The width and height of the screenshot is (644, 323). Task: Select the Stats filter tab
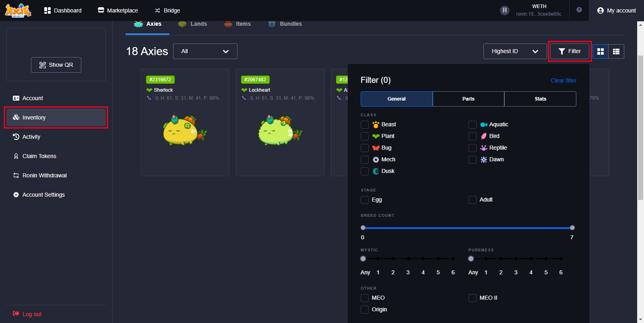541,99
